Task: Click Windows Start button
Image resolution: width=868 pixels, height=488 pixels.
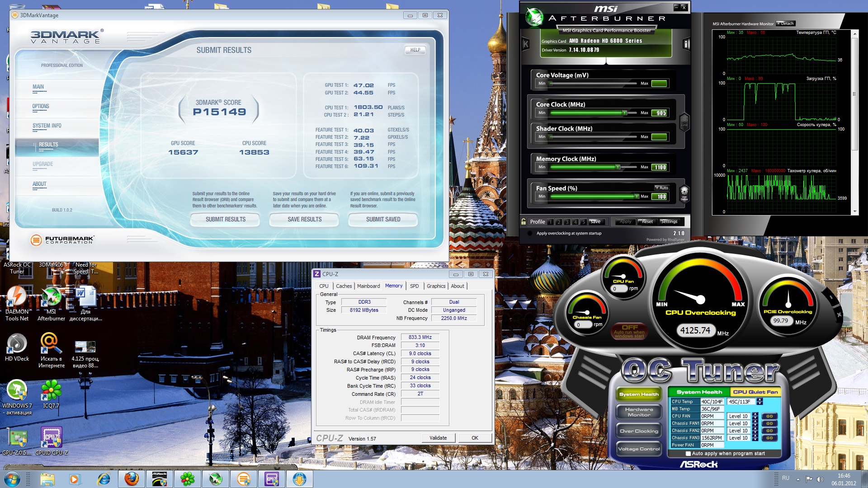Action: click(12, 479)
